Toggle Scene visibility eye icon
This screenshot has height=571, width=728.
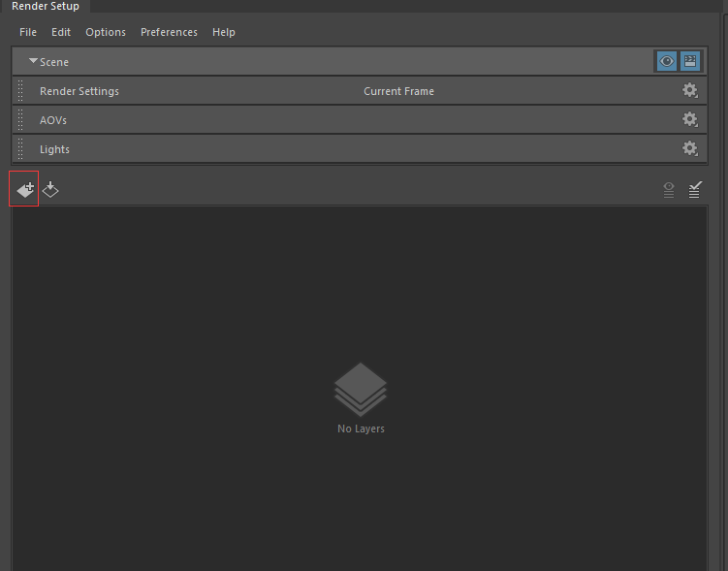[666, 61]
